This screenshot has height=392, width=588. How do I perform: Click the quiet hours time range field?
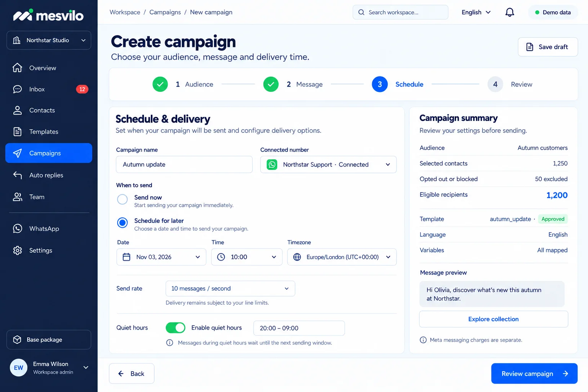[299, 328]
